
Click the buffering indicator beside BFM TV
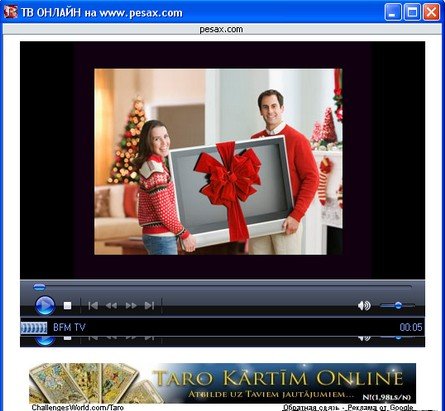(x=34, y=328)
